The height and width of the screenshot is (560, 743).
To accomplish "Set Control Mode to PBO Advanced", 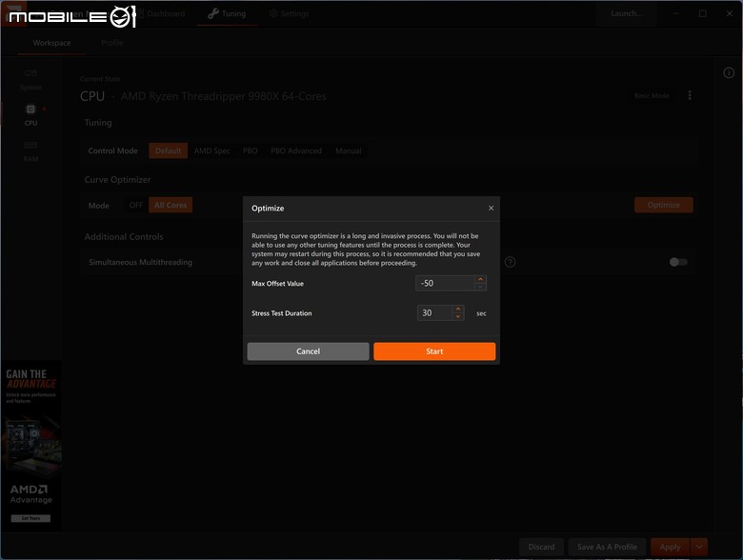I will click(296, 150).
